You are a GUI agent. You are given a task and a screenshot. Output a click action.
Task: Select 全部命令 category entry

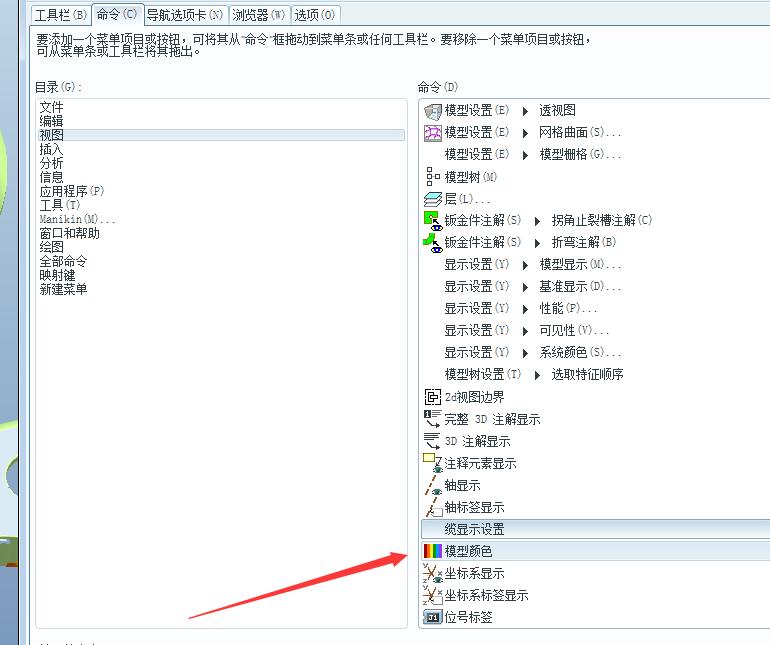point(63,261)
